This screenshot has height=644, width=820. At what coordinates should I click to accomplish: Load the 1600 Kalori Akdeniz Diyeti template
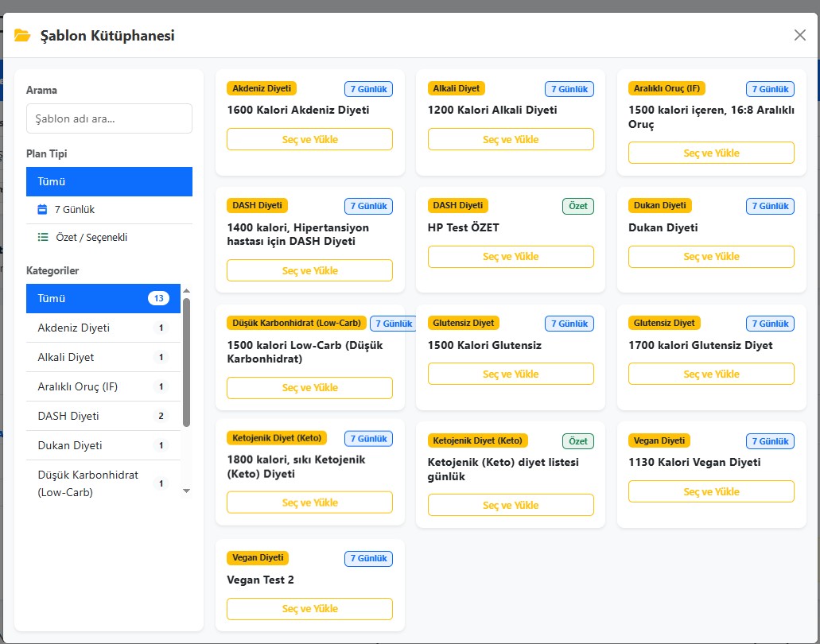pyautogui.click(x=309, y=139)
